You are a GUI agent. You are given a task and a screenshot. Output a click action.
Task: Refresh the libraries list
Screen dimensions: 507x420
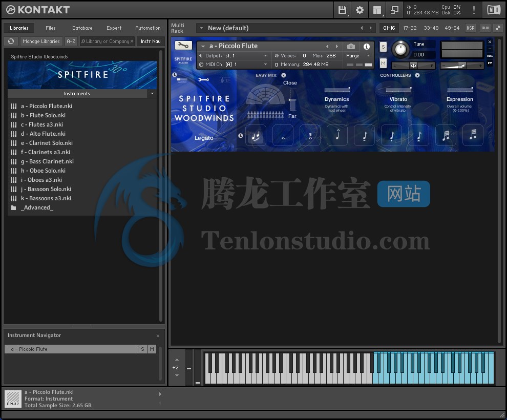click(x=11, y=41)
